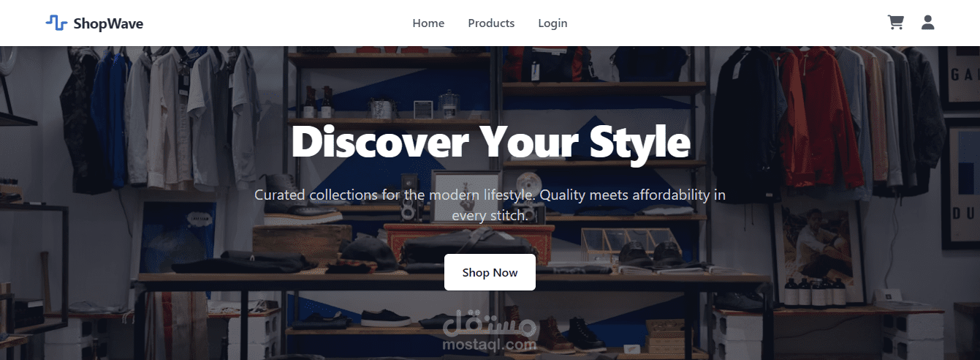Open the shopping cart
Image resolution: width=980 pixels, height=360 pixels.
[895, 23]
